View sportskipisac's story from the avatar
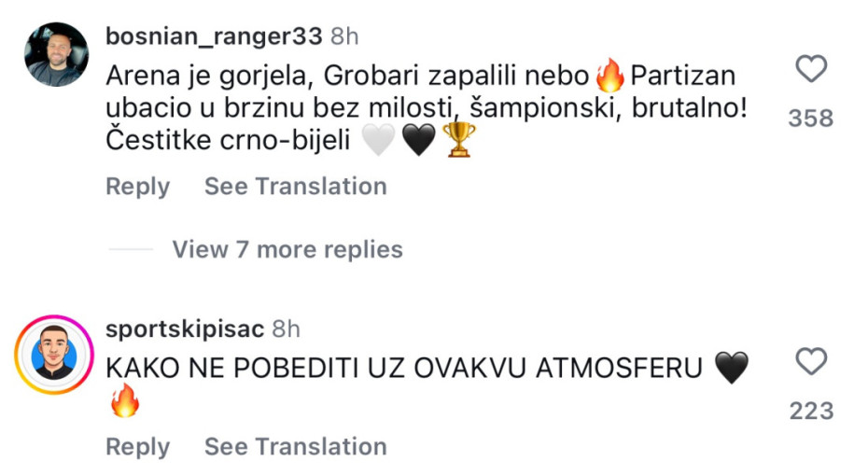868x475 pixels. coord(55,355)
